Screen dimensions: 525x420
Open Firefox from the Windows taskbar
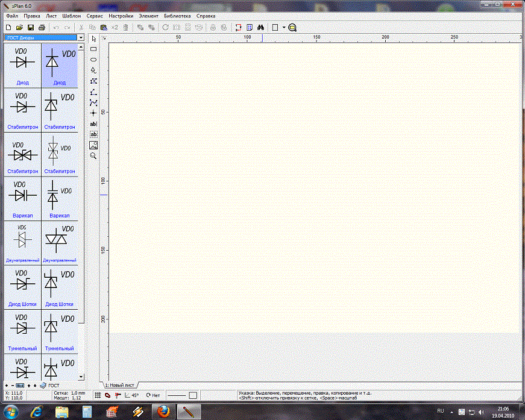[x=163, y=412]
